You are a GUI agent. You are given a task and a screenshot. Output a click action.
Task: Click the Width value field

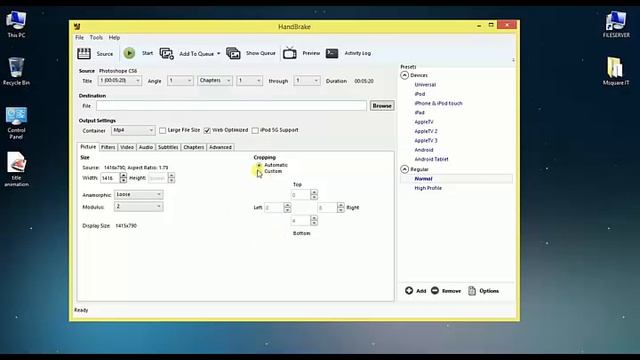coord(110,178)
